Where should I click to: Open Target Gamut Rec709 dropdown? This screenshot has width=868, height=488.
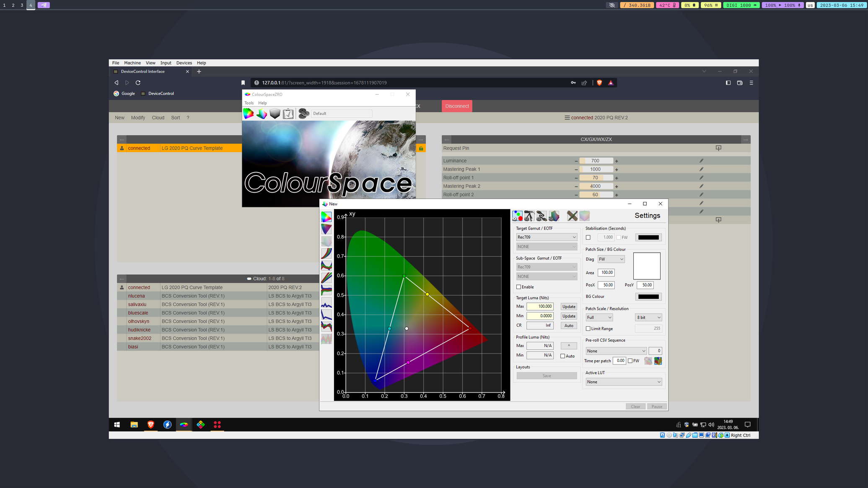click(x=547, y=237)
